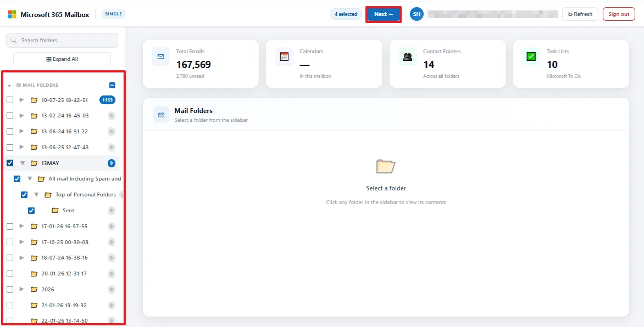
Task: Open the 20-01-26 12-31-17 folder
Action: [x=63, y=274]
